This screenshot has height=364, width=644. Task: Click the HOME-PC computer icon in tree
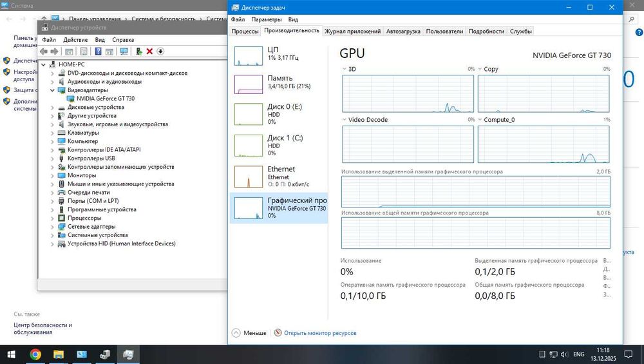pos(52,64)
